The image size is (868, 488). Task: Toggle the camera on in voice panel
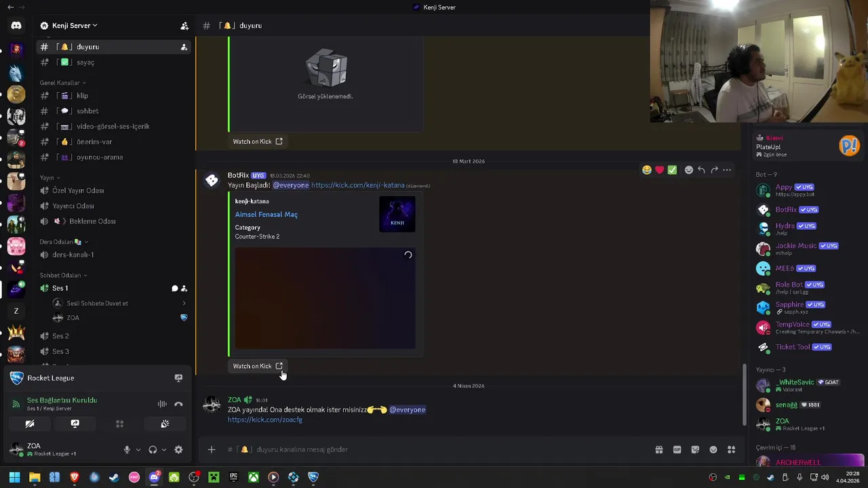(30, 424)
